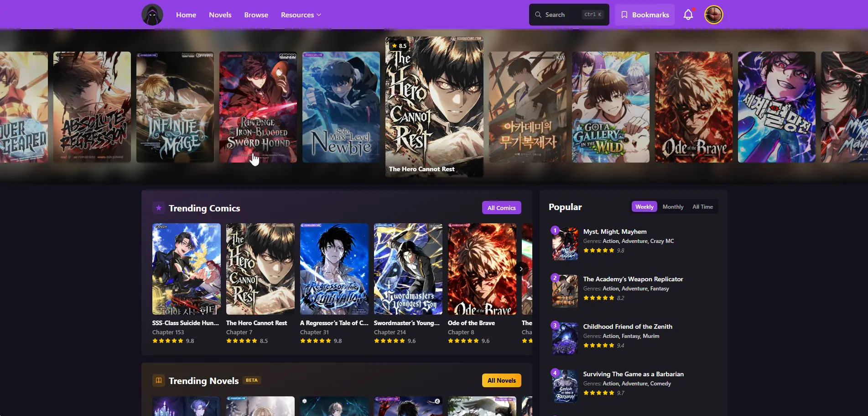Show next trending comics with arrow
Screen dimensions: 868x416
(x=521, y=269)
